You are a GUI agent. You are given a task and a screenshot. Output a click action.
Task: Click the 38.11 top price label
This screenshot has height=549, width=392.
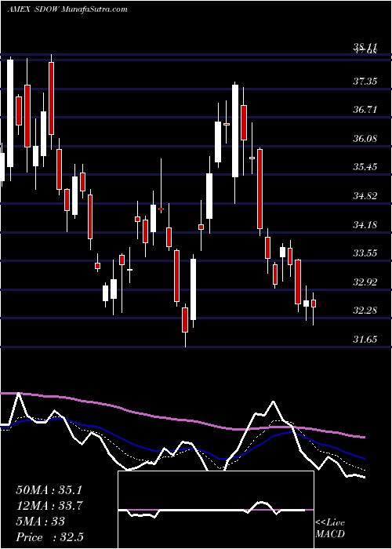tap(365, 47)
